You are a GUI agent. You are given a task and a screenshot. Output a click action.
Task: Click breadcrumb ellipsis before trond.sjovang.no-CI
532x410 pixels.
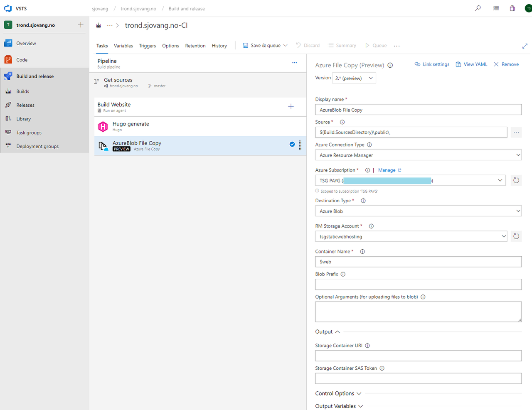(x=110, y=25)
